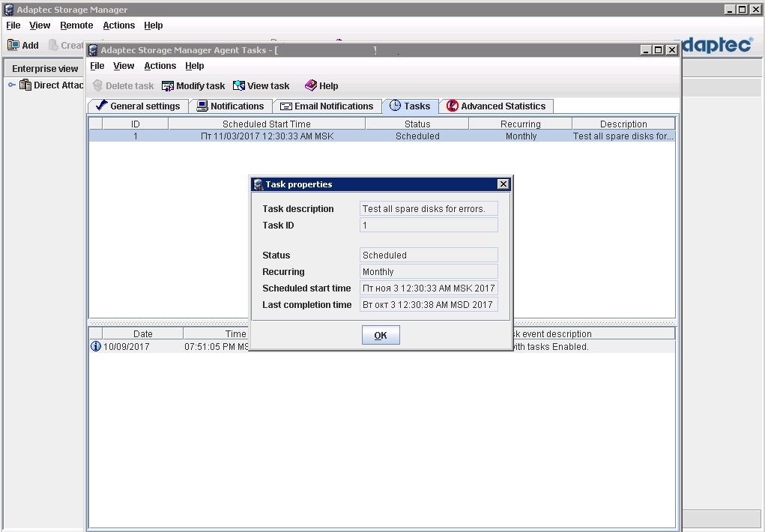Click the Delete task toolbar button
The width and height of the screenshot is (765, 532).
point(123,86)
